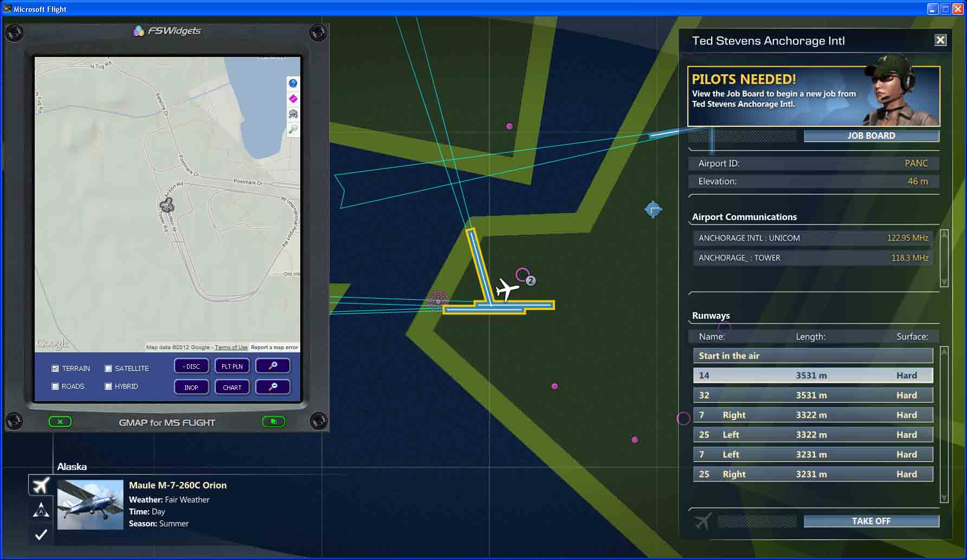The width and height of the screenshot is (967, 560).
Task: Open Google Terms of Use link
Action: click(x=231, y=347)
